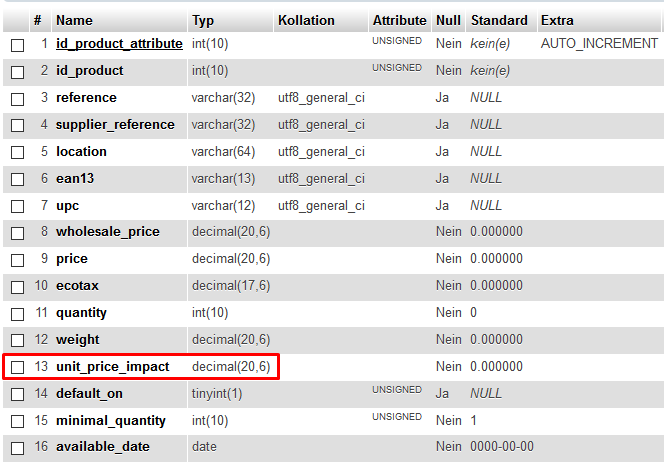The image size is (664, 464).
Task: Select the ecotax field name
Action: point(77,286)
